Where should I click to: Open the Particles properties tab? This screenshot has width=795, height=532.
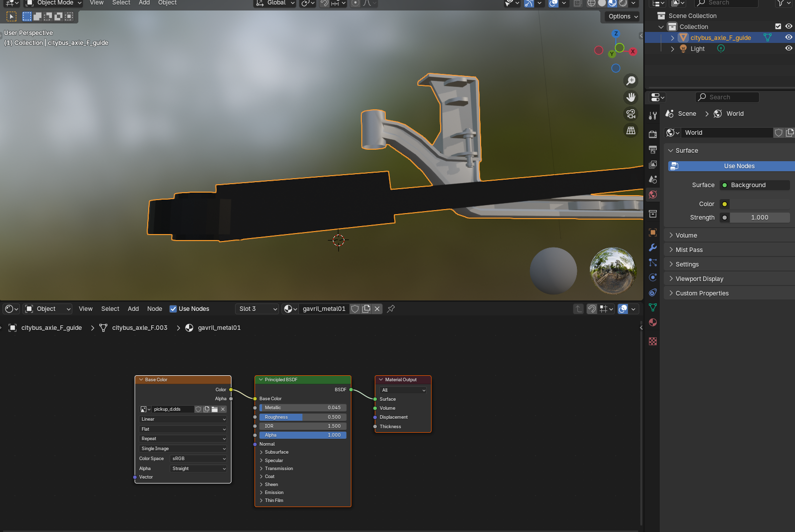coord(653,263)
